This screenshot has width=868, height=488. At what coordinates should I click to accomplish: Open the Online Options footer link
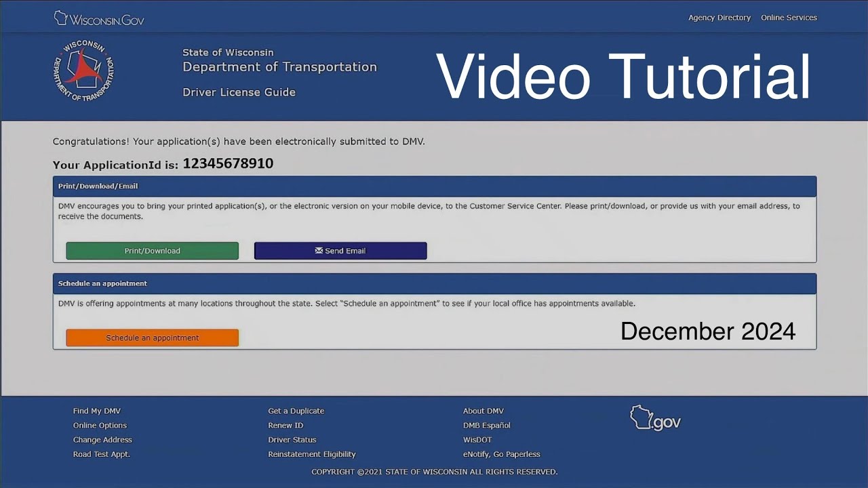click(100, 426)
